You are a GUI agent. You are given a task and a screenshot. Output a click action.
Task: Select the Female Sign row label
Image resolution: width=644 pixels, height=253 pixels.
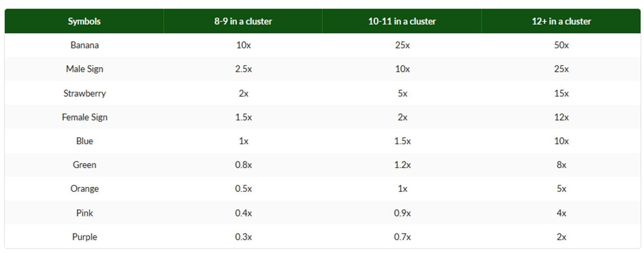click(85, 117)
